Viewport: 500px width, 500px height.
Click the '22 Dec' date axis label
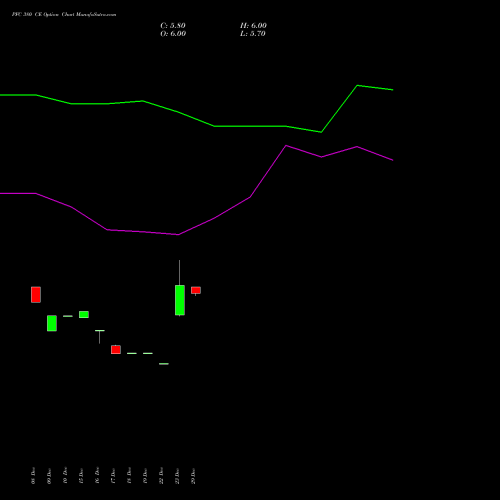[161, 476]
